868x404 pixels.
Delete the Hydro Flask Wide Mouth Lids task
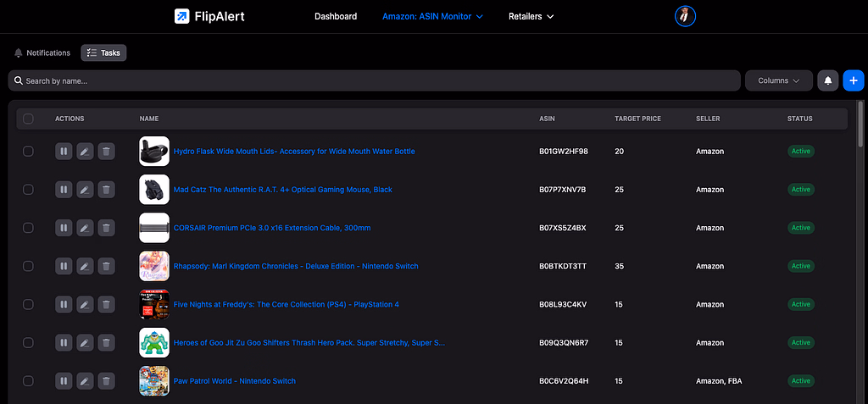(x=106, y=151)
